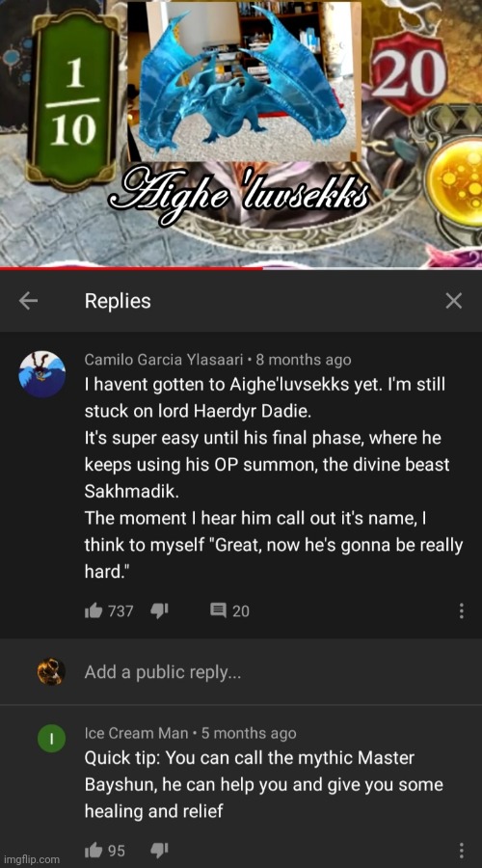Open more options for Camilo's comment
The width and height of the screenshot is (482, 868).
(461, 611)
